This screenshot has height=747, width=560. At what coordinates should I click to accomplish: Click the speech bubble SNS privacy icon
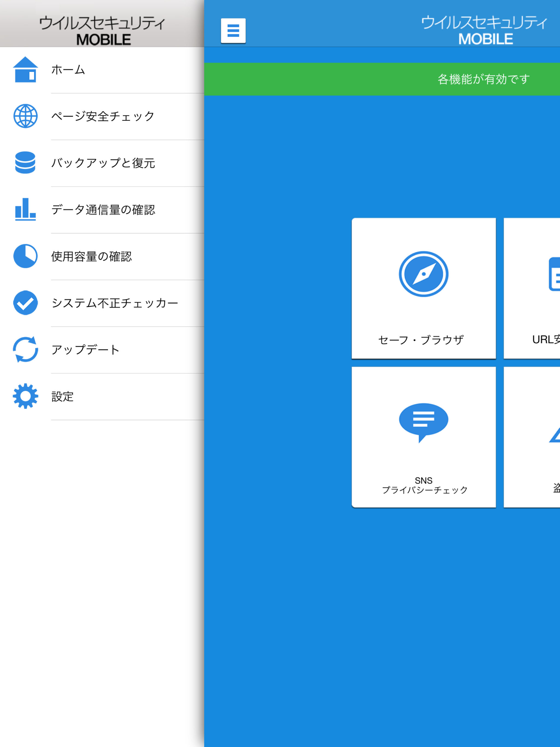click(424, 423)
